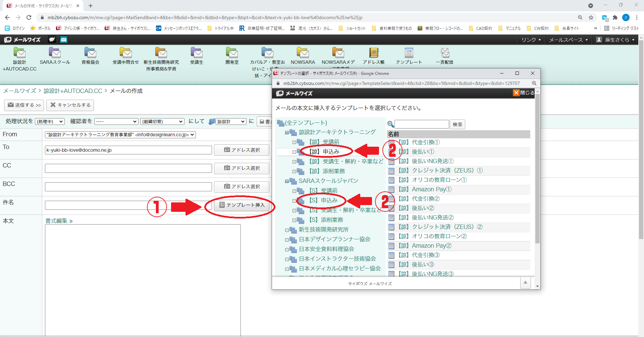Open the メールスペース menu
Image resolution: width=644 pixels, height=337 pixels.
568,40
